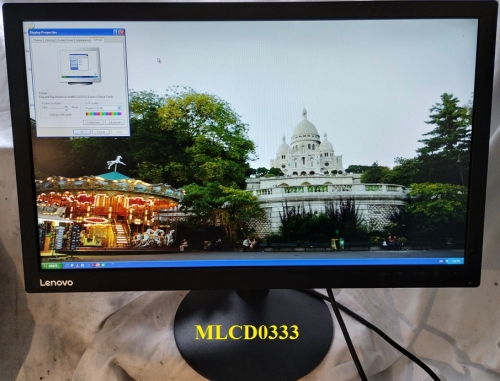Open Advanced display settings
Screen dimensions: 500x381
(x=115, y=122)
